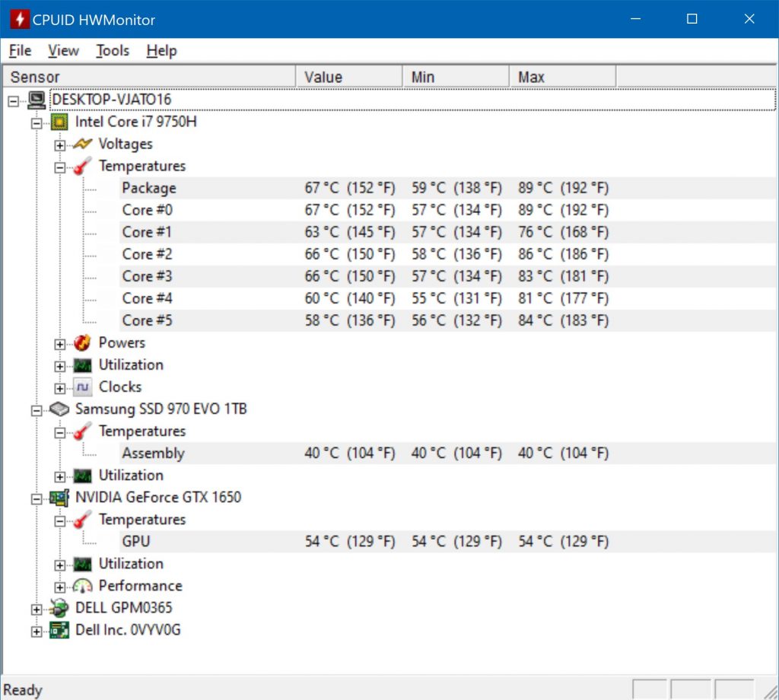Select the Core #1 row
Screen dimensions: 779x700
pos(447,233)
